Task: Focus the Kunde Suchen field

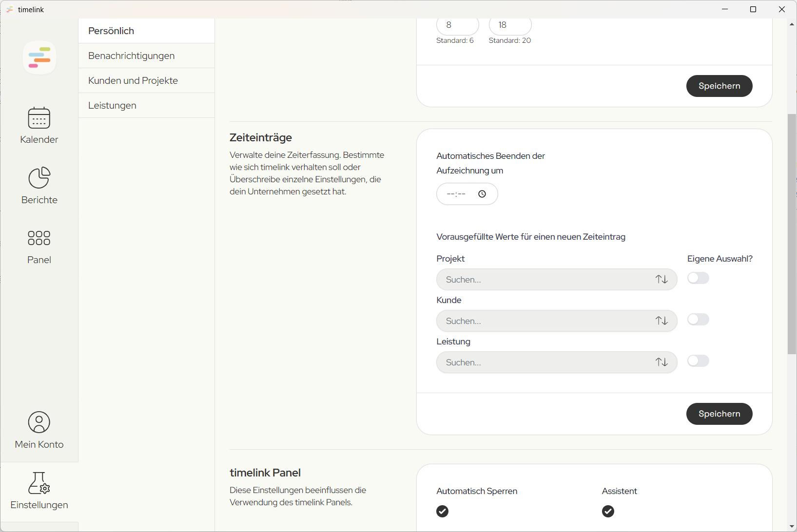Action: click(557, 321)
